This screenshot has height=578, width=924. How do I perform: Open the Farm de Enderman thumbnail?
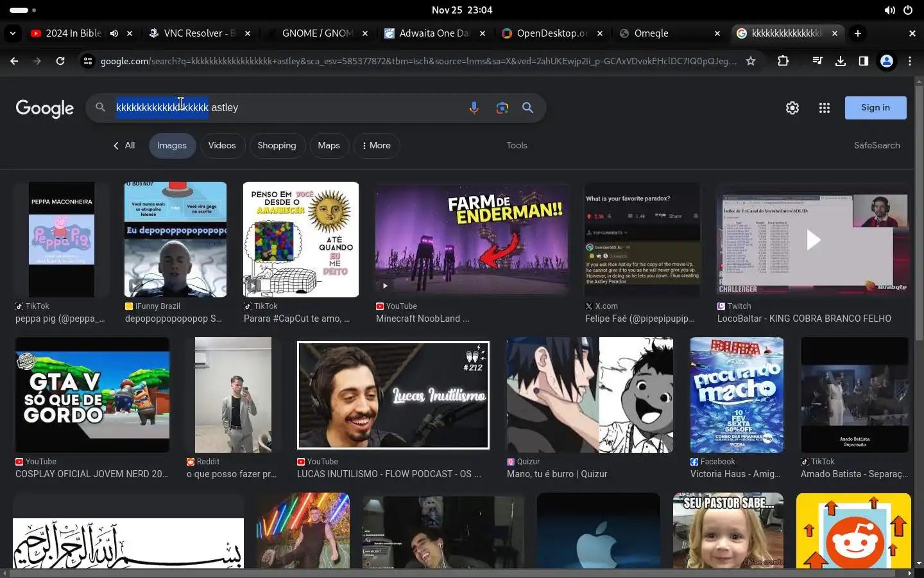(x=472, y=240)
